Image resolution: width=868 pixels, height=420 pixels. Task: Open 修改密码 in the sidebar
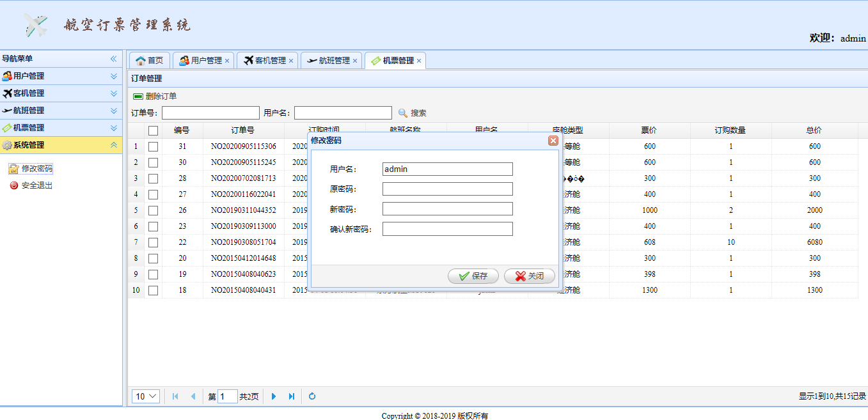[x=31, y=169]
